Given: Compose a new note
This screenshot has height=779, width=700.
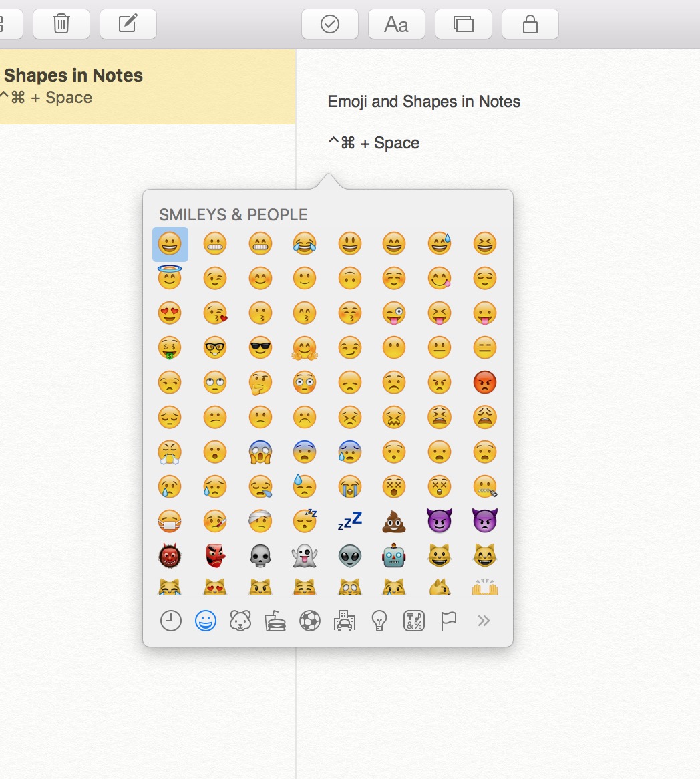Looking at the screenshot, I should pyautogui.click(x=128, y=23).
